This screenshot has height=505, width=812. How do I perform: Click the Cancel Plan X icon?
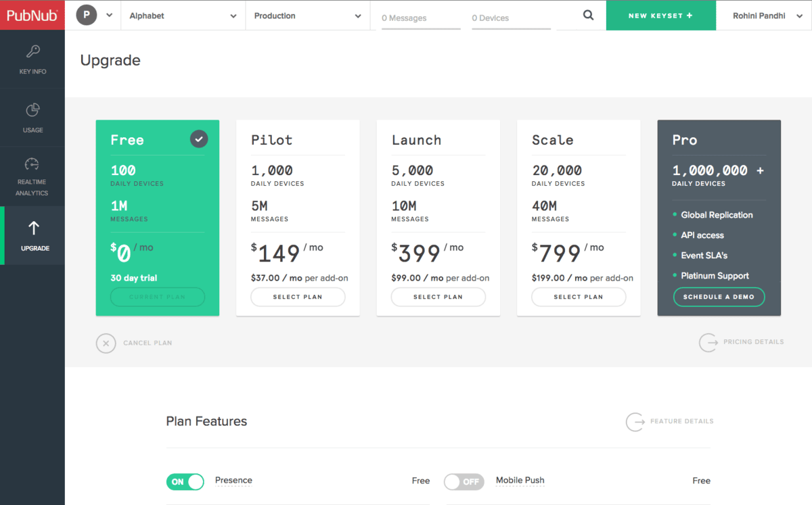tap(106, 343)
